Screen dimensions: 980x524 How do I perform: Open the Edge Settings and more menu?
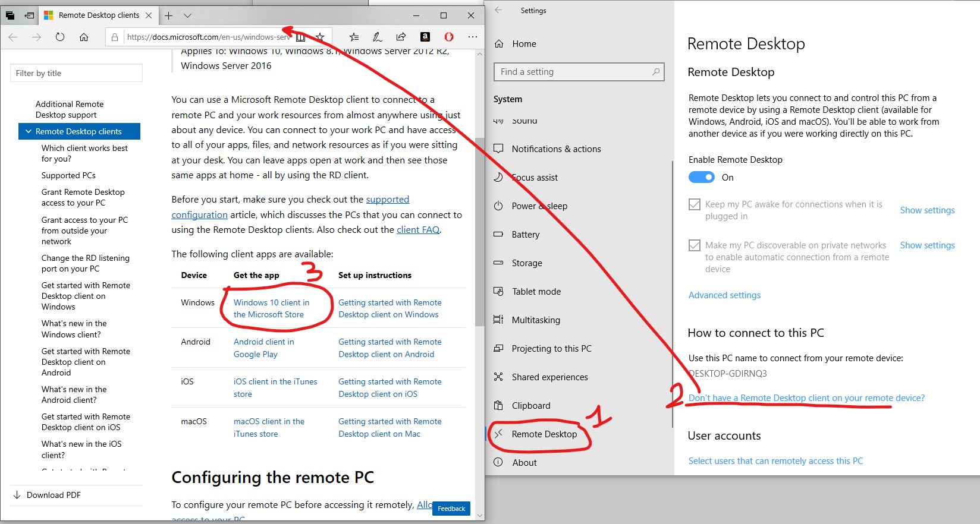click(x=473, y=37)
